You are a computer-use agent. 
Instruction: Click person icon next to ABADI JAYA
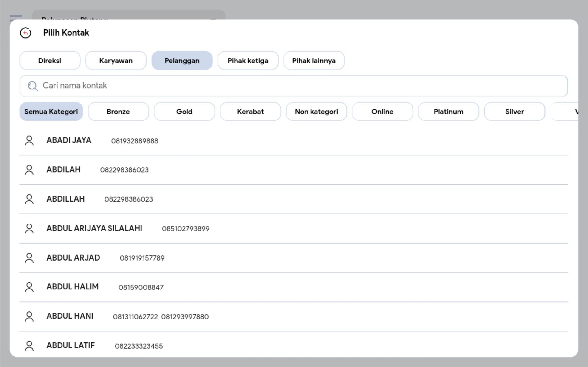pyautogui.click(x=29, y=140)
